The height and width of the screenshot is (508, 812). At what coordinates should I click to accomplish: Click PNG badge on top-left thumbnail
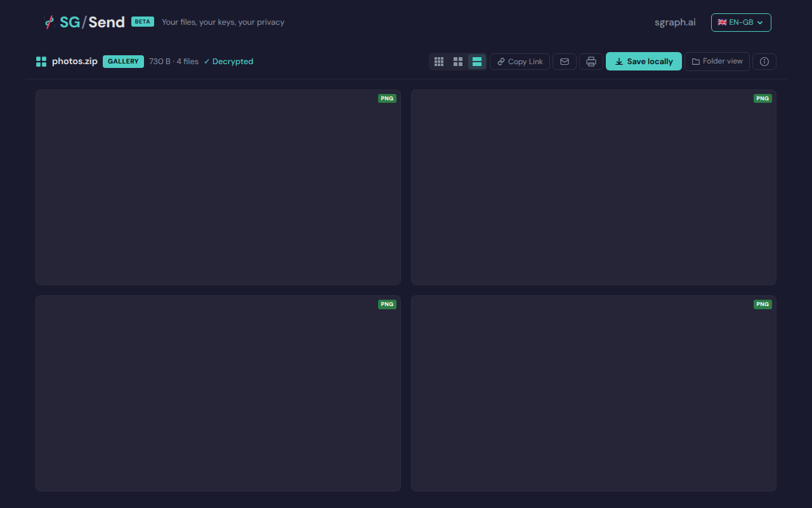387,98
